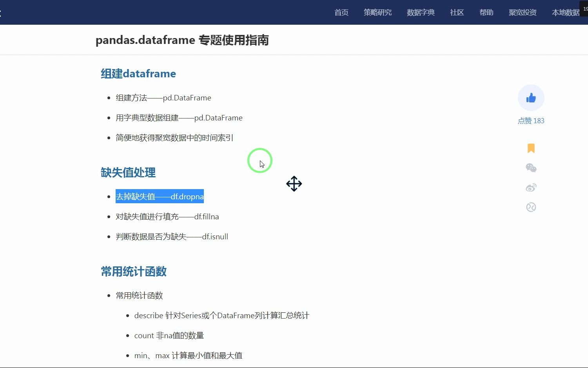Open the 社区 nav item
The height and width of the screenshot is (368, 588).
tap(457, 13)
